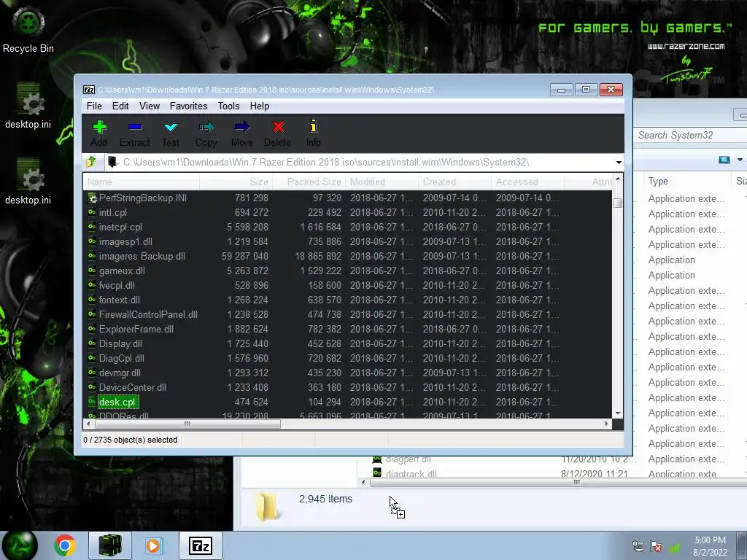Screen dimensions: 747x560
Task: Sort by the Size column header
Action: tap(236, 182)
